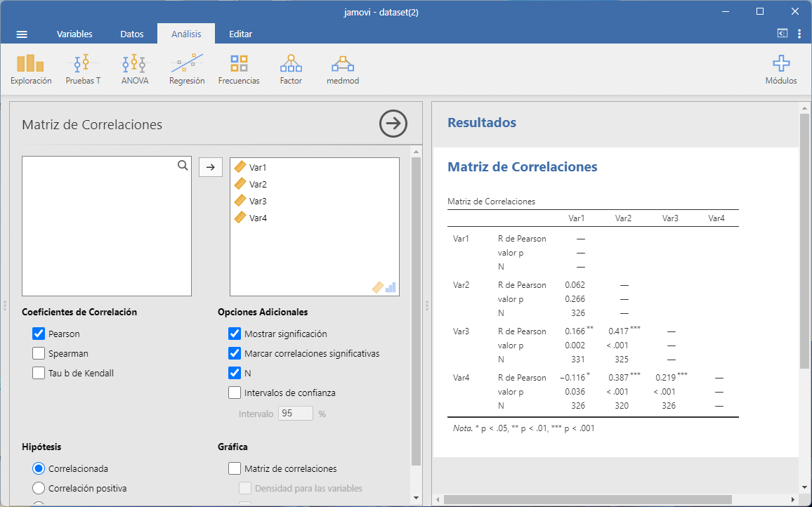
Task: Open the Exploración analysis menu
Action: (31, 70)
